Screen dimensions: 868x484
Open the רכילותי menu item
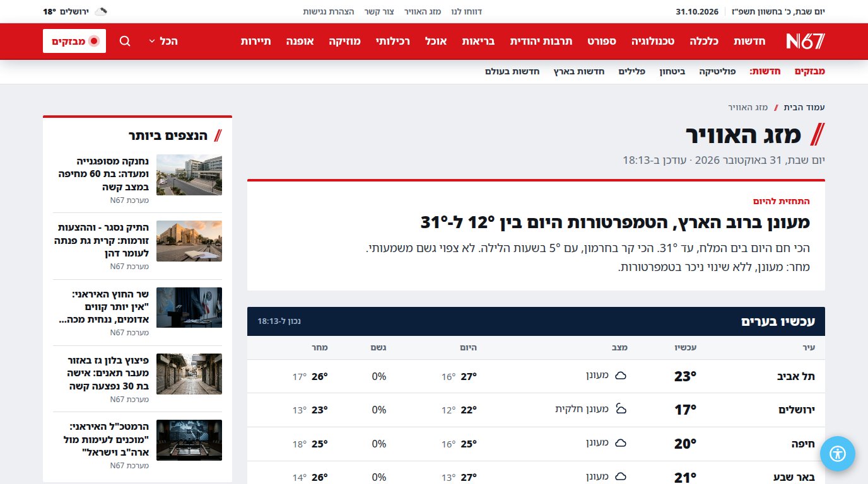[x=393, y=41]
